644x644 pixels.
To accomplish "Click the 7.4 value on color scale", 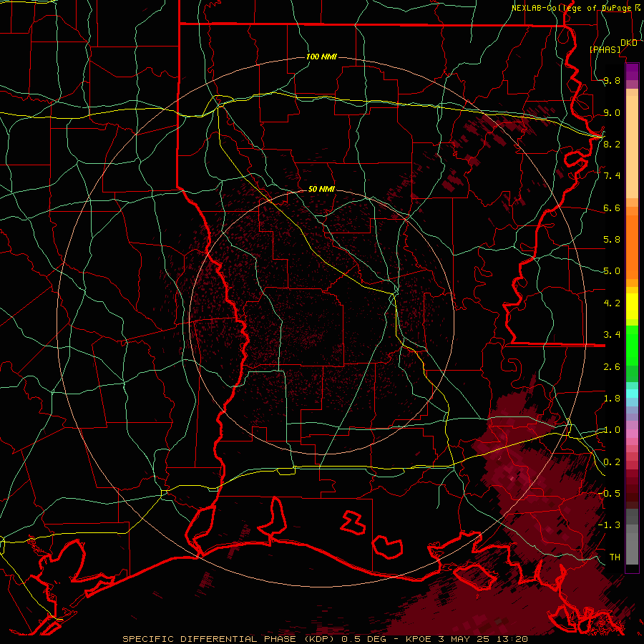I will (x=612, y=176).
